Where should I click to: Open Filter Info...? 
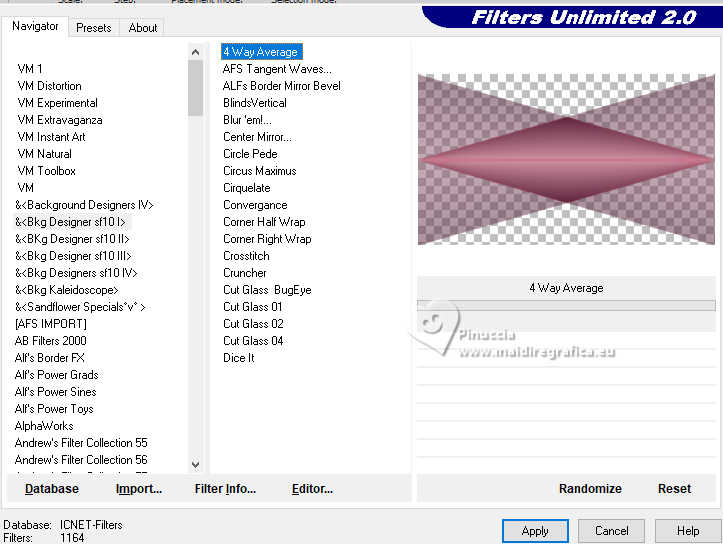tap(225, 489)
